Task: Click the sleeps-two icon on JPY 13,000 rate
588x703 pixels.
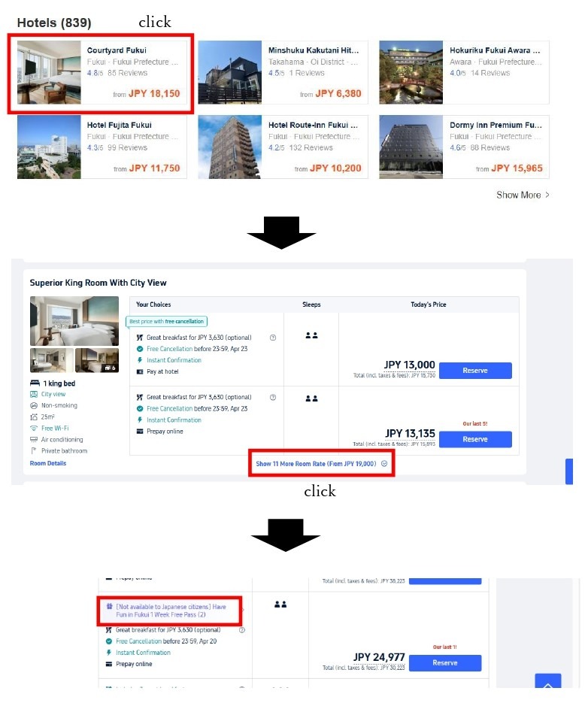Action: point(312,335)
